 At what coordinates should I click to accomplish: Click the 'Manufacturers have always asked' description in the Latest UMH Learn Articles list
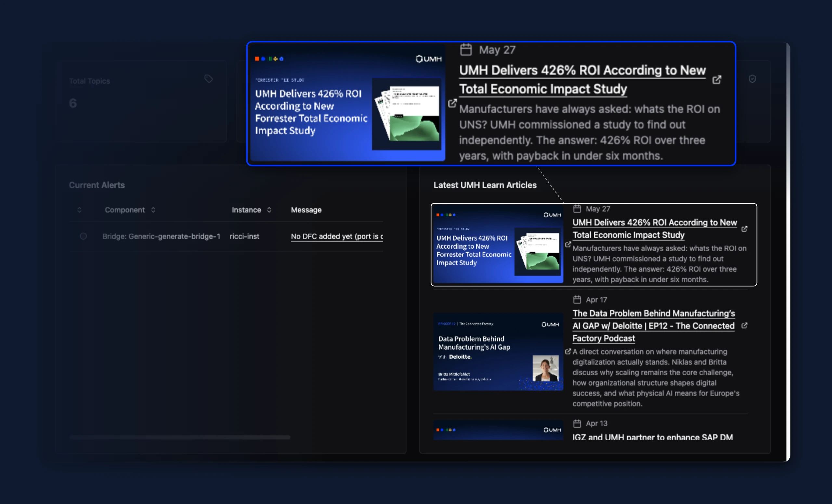click(x=659, y=264)
